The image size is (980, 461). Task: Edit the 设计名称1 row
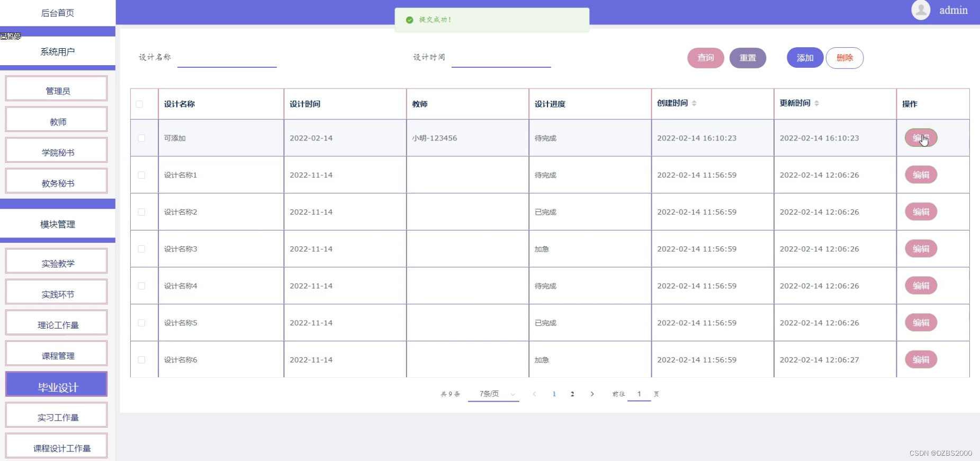point(921,175)
